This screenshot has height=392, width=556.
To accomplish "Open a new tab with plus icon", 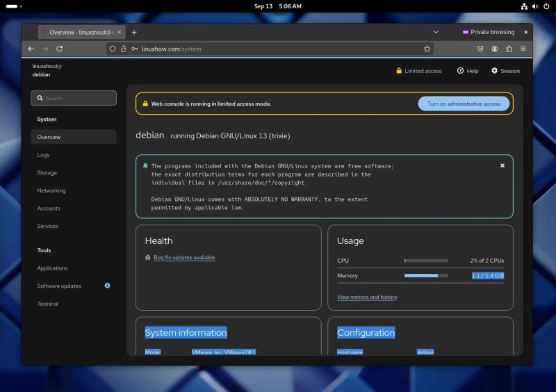I will (134, 32).
